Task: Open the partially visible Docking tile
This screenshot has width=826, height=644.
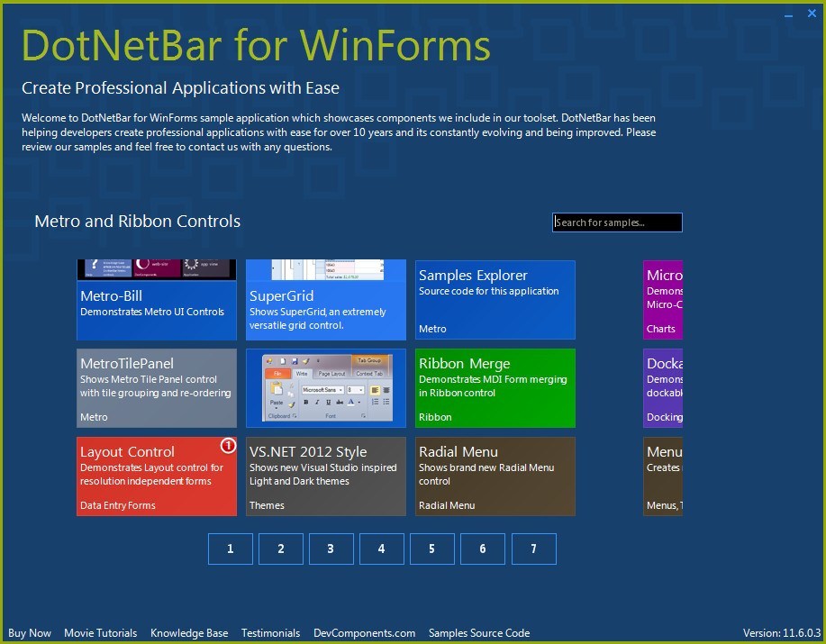Action: [x=663, y=388]
